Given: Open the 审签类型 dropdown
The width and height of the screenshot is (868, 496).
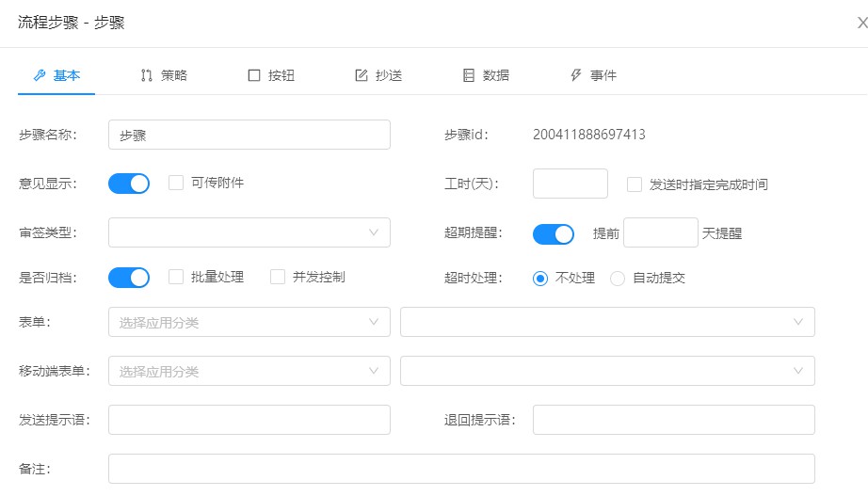Looking at the screenshot, I should tap(249, 232).
